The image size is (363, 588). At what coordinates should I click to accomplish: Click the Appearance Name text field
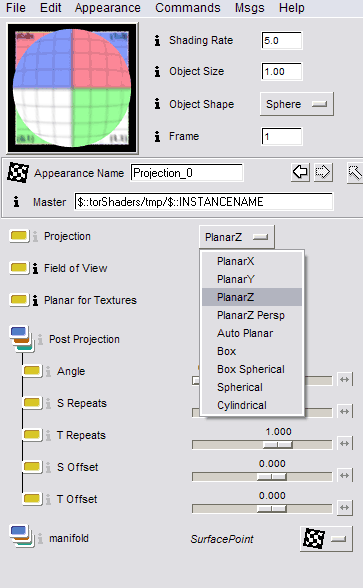click(x=186, y=173)
